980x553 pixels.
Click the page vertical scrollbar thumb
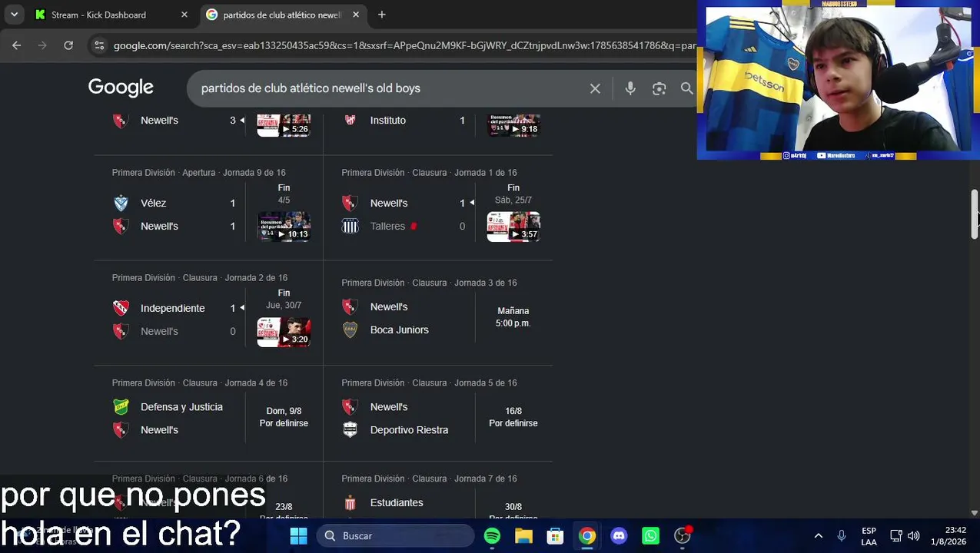(x=975, y=214)
